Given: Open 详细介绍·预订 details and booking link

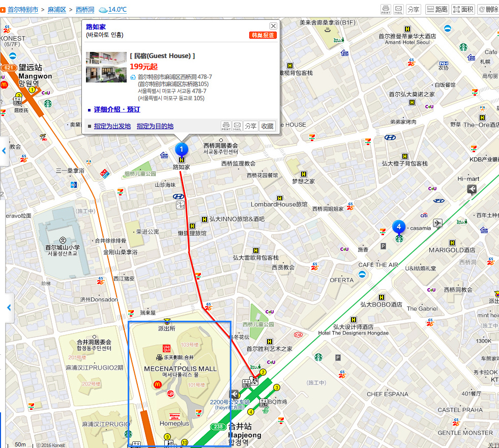Looking at the screenshot, I should click(117, 109).
